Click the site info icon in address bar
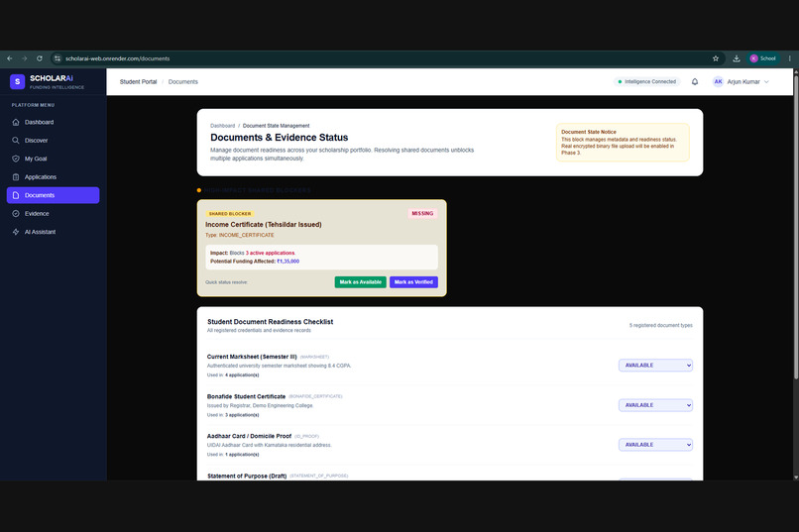The height and width of the screenshot is (532, 799). (57, 58)
